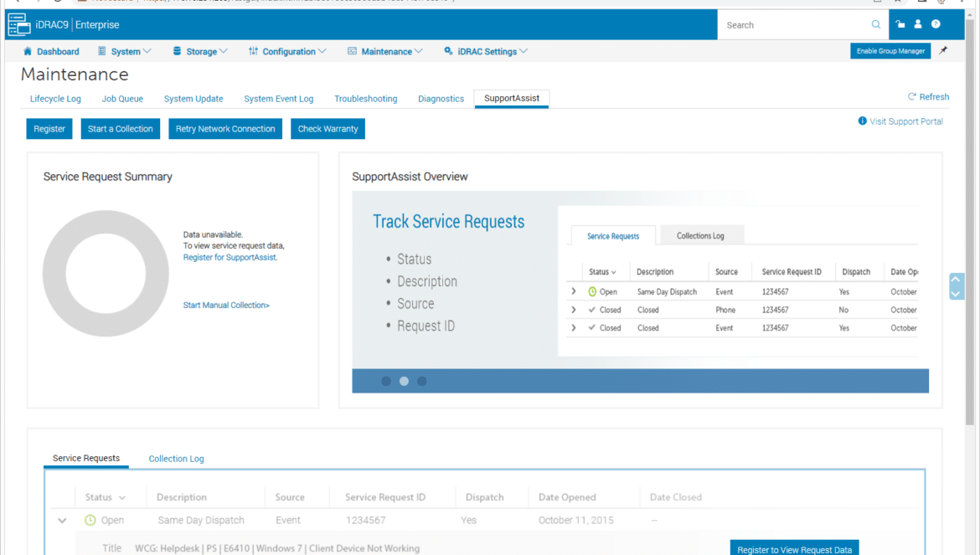980x555 pixels.
Task: Click the magnifier icon in the search box
Action: 875,24
